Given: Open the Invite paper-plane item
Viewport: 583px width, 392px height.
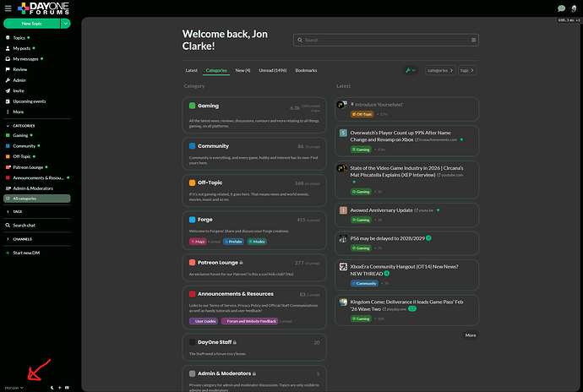Looking at the screenshot, I should (x=19, y=90).
